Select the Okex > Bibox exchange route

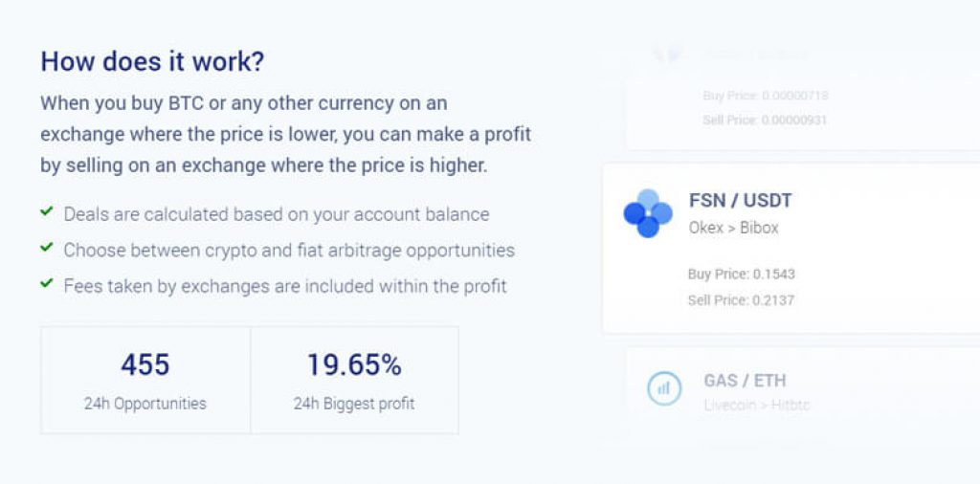coord(734,228)
